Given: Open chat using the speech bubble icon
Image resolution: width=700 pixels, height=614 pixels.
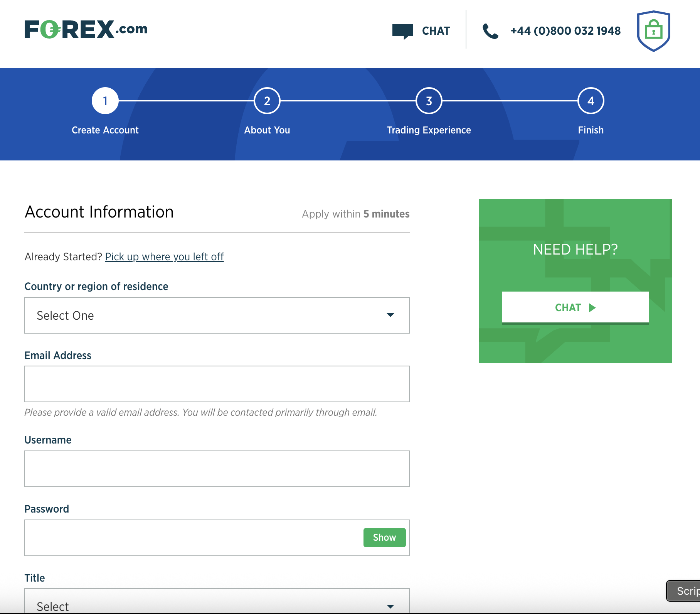Looking at the screenshot, I should tap(403, 30).
